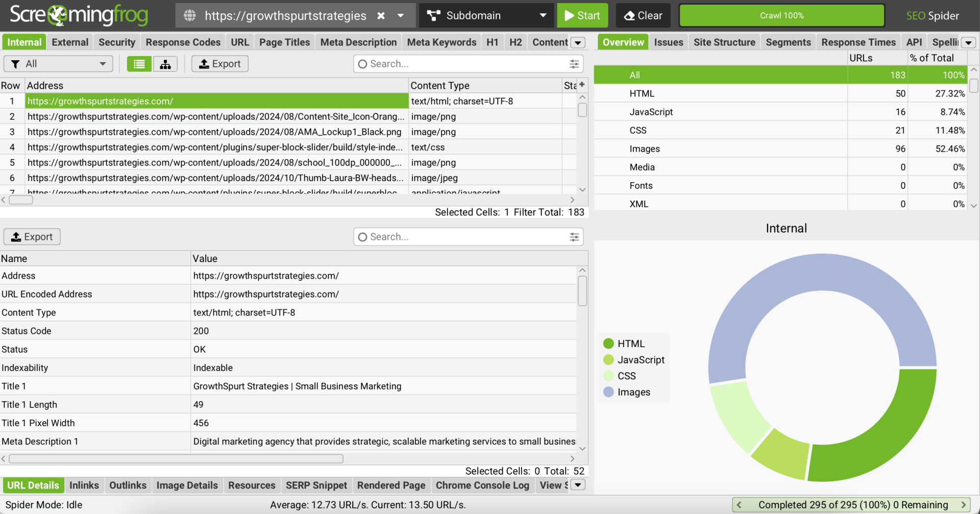Click the Images legend color swatch
This screenshot has width=980, height=514.
pyautogui.click(x=608, y=392)
